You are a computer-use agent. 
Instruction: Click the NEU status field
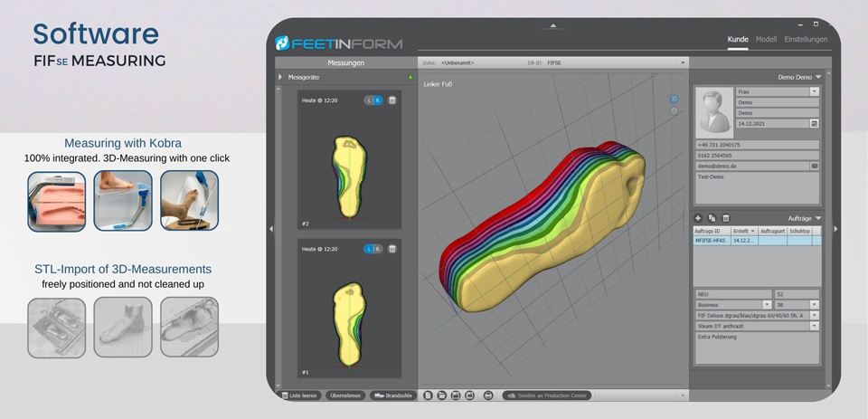(x=733, y=294)
